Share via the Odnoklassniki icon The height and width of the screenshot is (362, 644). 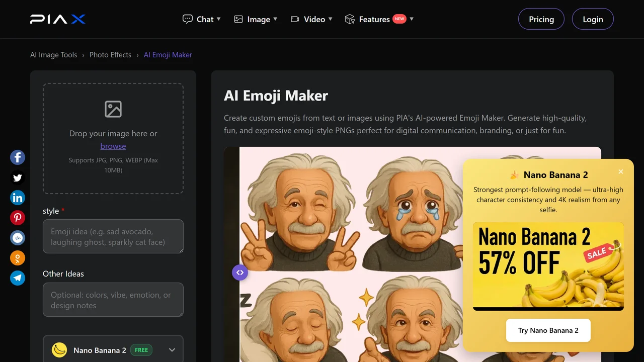[x=18, y=258]
